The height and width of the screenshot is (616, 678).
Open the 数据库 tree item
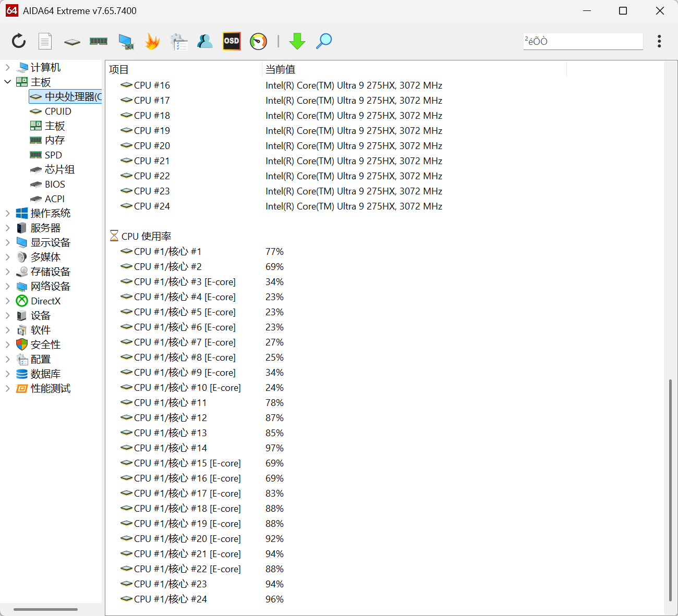point(45,374)
